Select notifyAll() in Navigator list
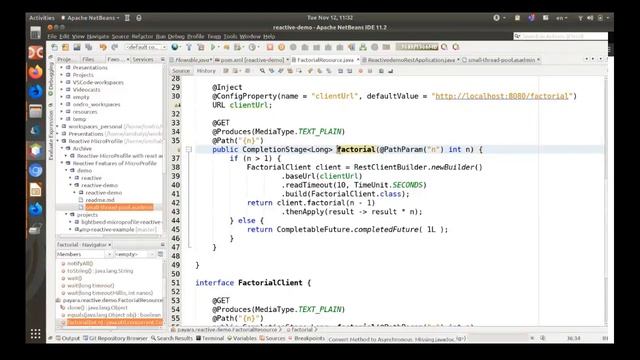Viewport: 640px width, 360px height. tap(80, 264)
